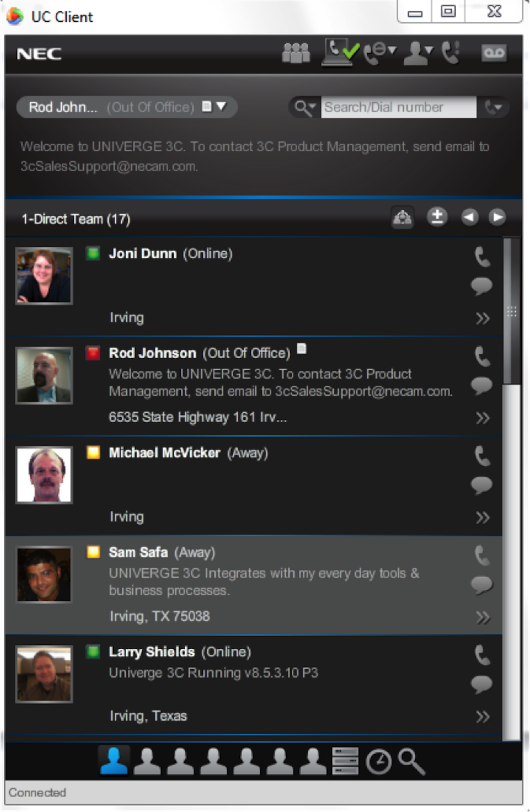Click the magnifier search icon in bottom bar
This screenshot has height=812, width=530.
coord(411,762)
